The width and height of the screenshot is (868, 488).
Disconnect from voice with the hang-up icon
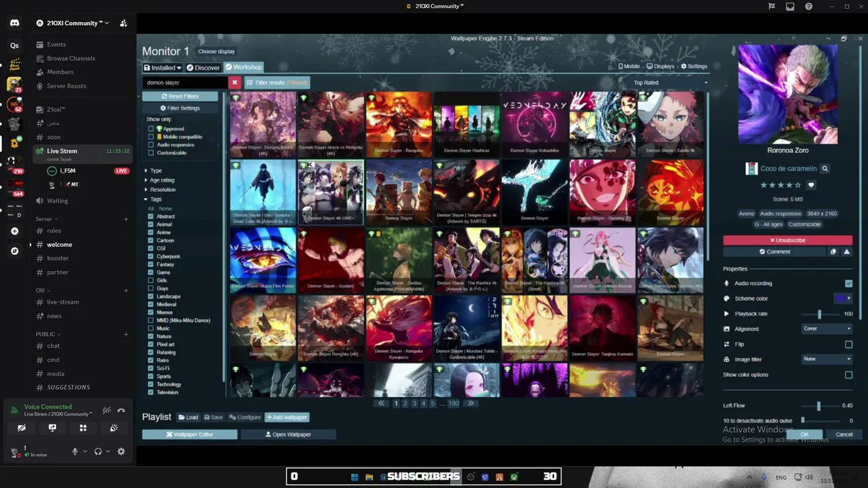coord(121,410)
